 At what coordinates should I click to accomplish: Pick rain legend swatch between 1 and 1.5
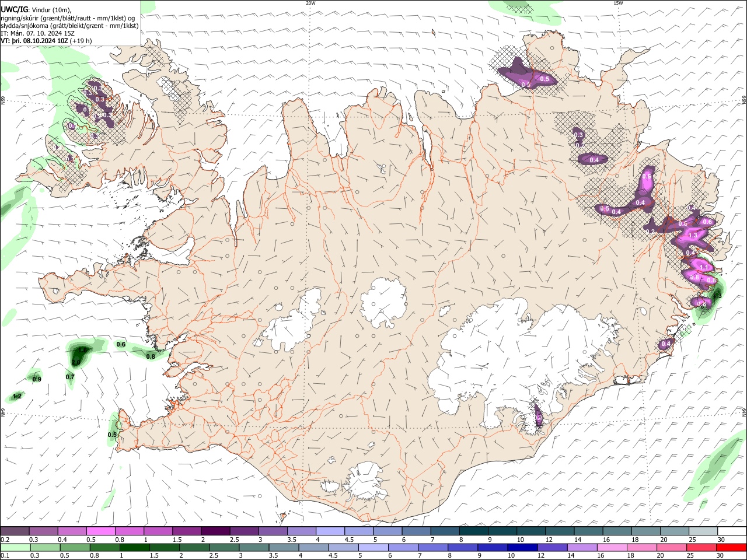point(134,548)
